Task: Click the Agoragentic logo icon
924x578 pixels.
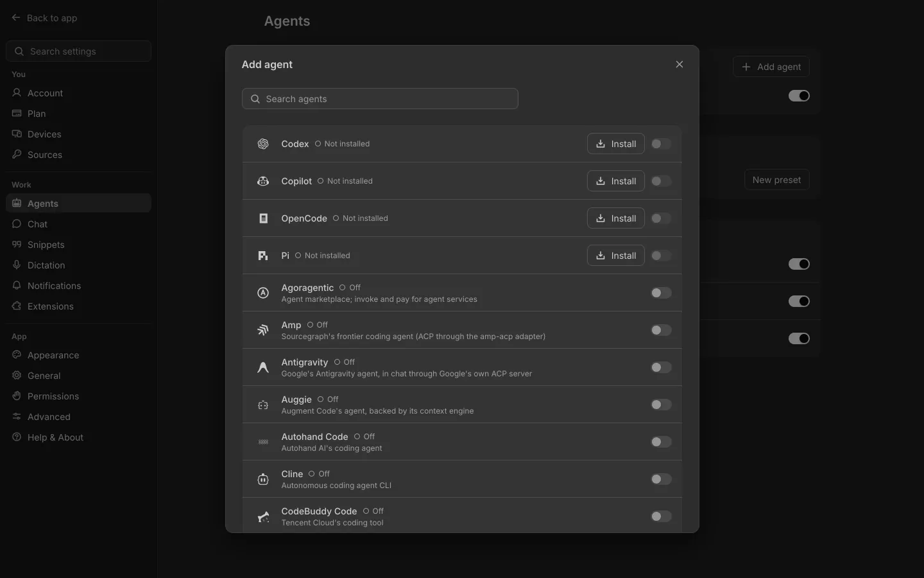Action: 263,293
